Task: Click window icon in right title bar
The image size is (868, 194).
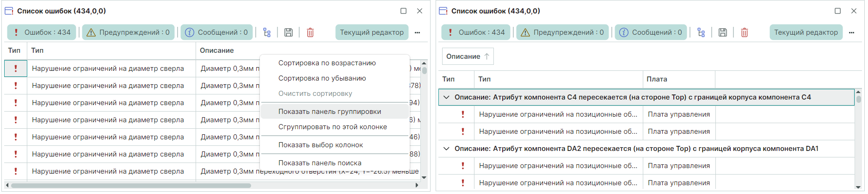Action: point(443,11)
